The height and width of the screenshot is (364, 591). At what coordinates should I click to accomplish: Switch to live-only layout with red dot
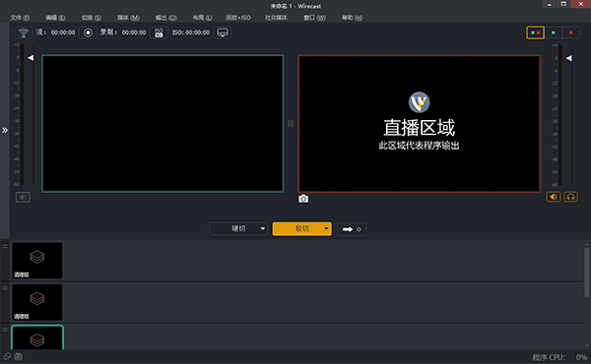[x=571, y=32]
